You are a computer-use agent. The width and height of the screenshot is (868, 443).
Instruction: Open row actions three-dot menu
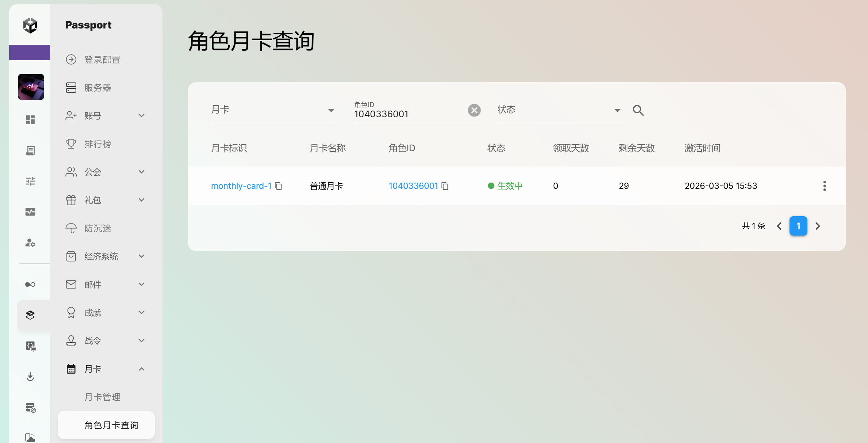(x=824, y=186)
